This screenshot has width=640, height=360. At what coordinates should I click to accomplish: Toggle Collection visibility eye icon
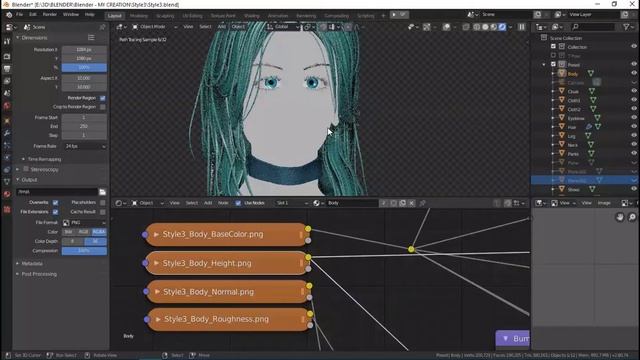click(x=634, y=47)
